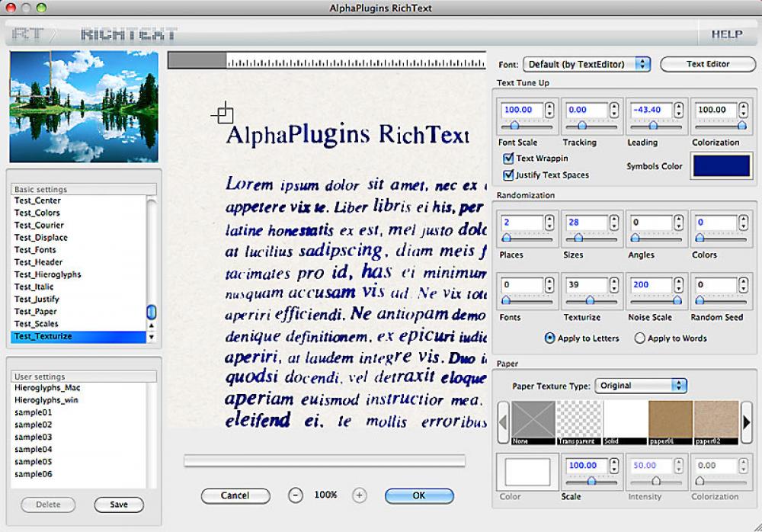Open the Paper Texture Type dropdown

[x=641, y=385]
